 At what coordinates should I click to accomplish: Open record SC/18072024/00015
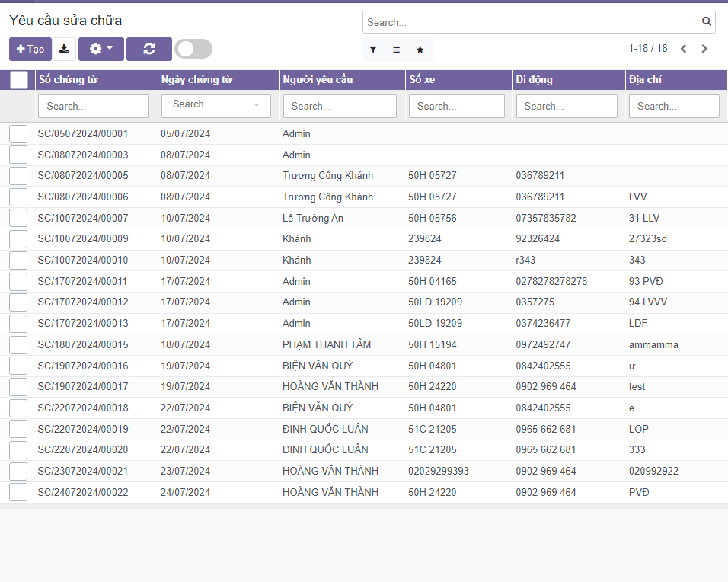click(x=83, y=344)
